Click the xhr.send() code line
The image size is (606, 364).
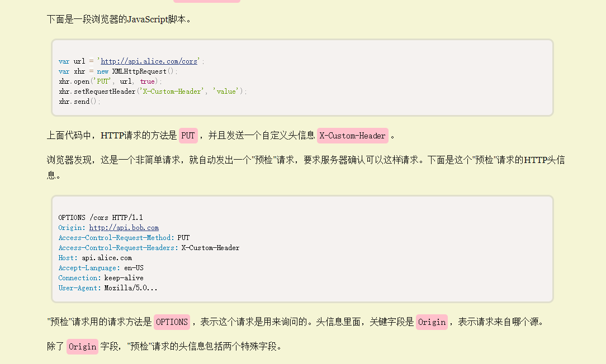78,101
